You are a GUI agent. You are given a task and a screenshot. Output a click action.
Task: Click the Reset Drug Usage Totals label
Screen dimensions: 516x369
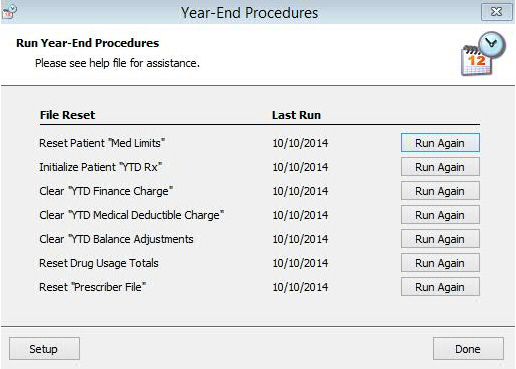pos(99,263)
